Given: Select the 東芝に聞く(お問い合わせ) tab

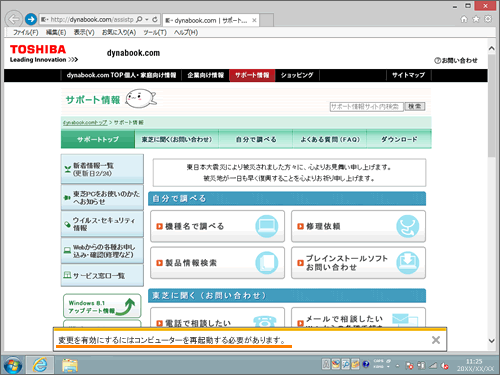Looking at the screenshot, I should (x=177, y=139).
